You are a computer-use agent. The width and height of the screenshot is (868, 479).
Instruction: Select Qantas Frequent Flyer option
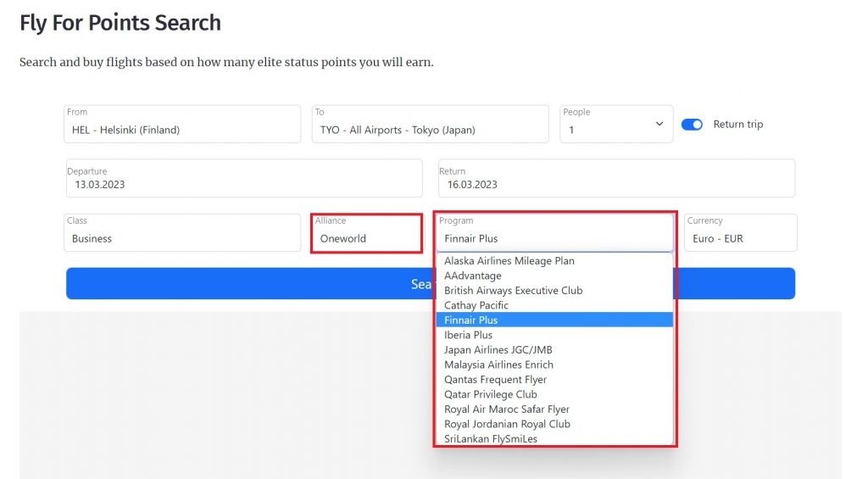tap(554, 379)
